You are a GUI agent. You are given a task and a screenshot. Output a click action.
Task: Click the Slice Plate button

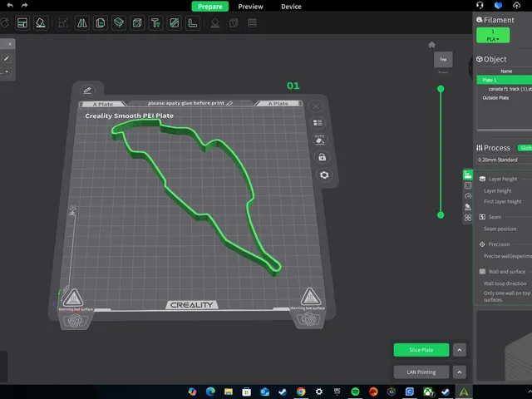[421, 350]
